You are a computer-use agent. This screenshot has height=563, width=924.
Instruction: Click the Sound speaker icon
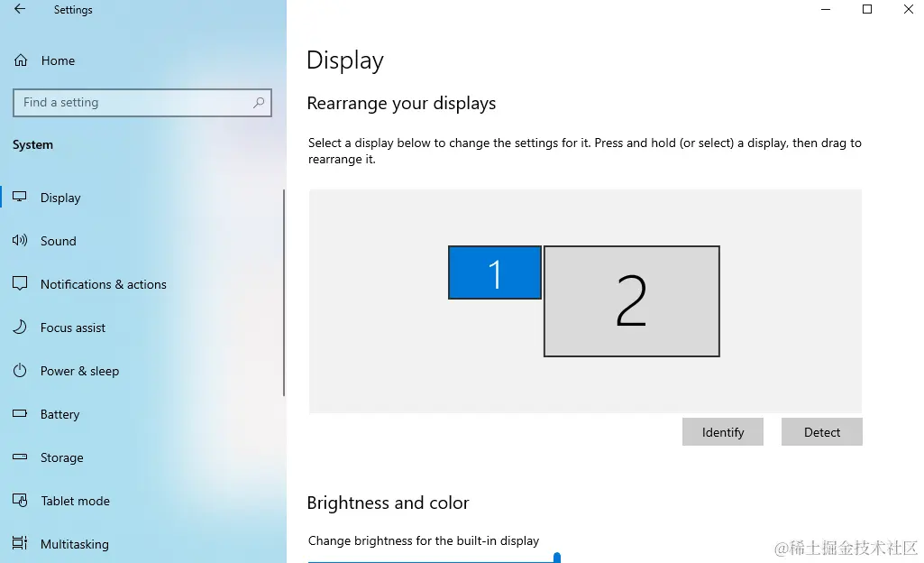click(x=20, y=240)
